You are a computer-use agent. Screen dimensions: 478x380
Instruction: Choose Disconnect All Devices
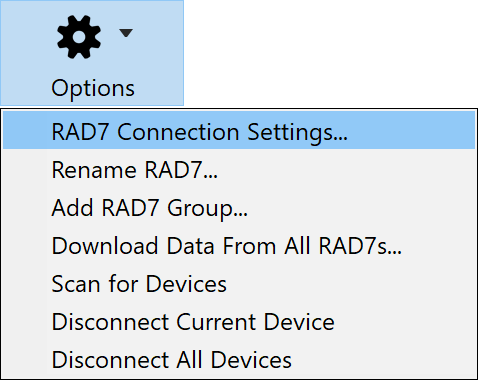[239, 360]
